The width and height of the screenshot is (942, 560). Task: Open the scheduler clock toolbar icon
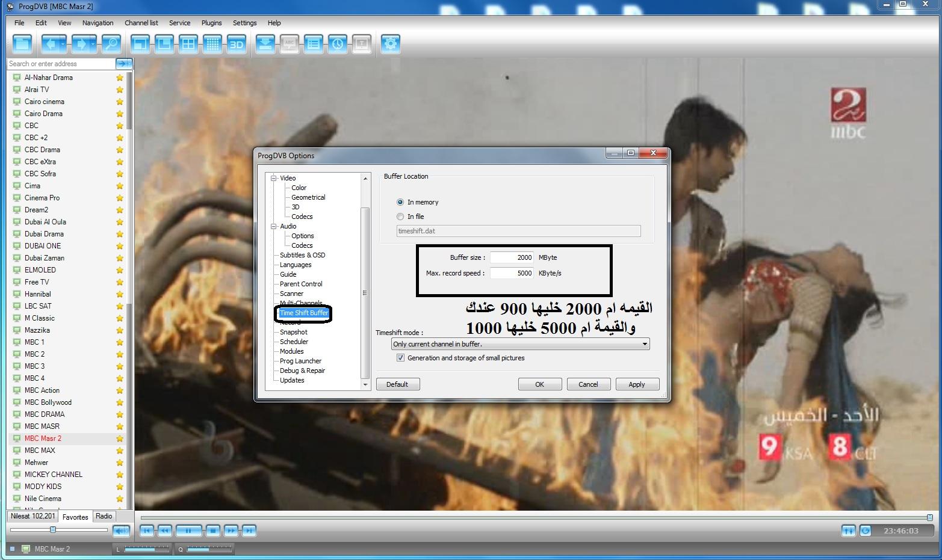click(x=338, y=44)
